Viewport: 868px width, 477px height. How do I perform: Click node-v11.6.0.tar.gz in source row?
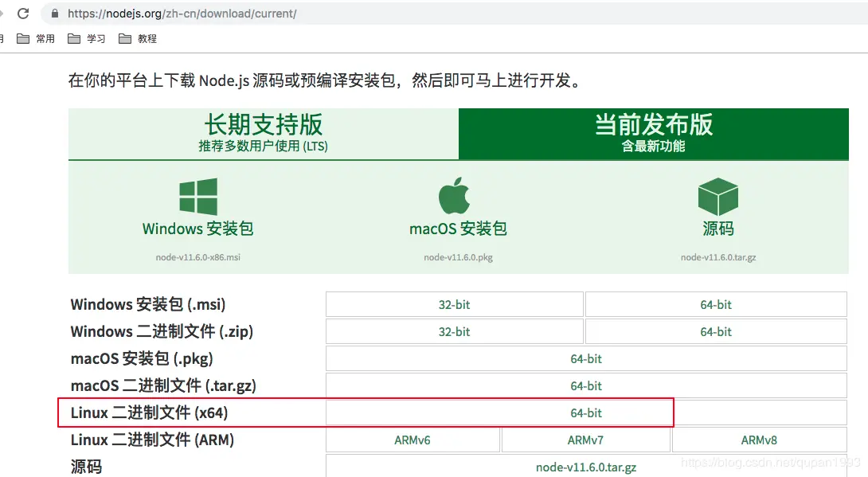click(x=586, y=467)
